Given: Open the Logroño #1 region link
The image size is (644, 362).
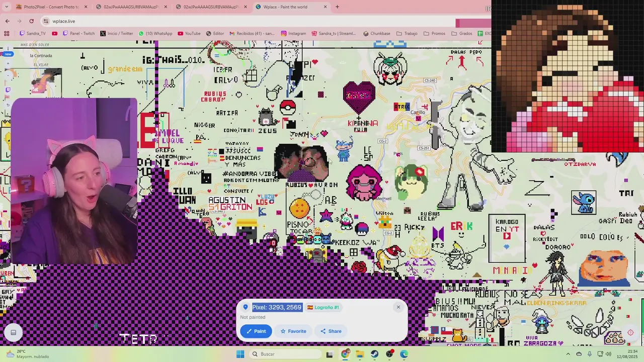Looking at the screenshot, I should (x=323, y=307).
